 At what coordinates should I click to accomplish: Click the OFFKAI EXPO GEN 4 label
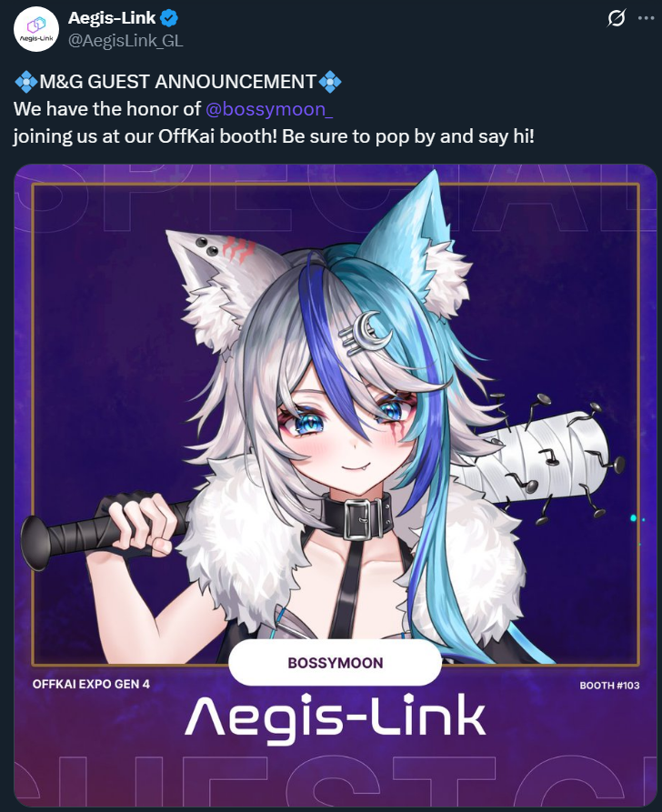[x=91, y=684]
